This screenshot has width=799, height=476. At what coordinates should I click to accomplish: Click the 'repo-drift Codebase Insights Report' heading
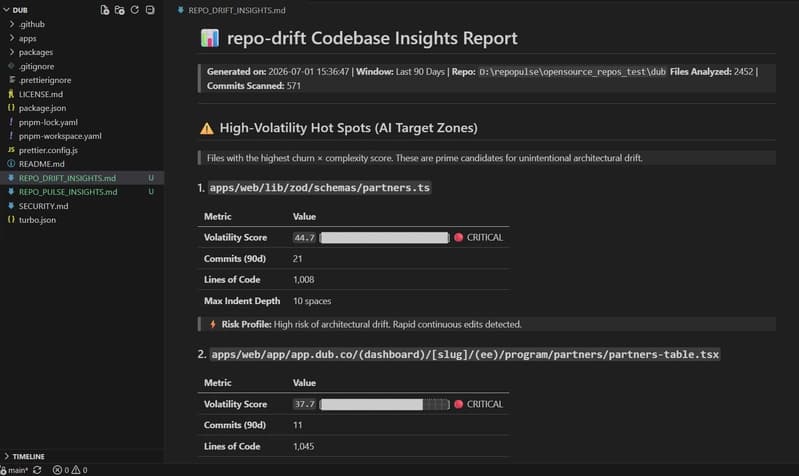point(372,38)
